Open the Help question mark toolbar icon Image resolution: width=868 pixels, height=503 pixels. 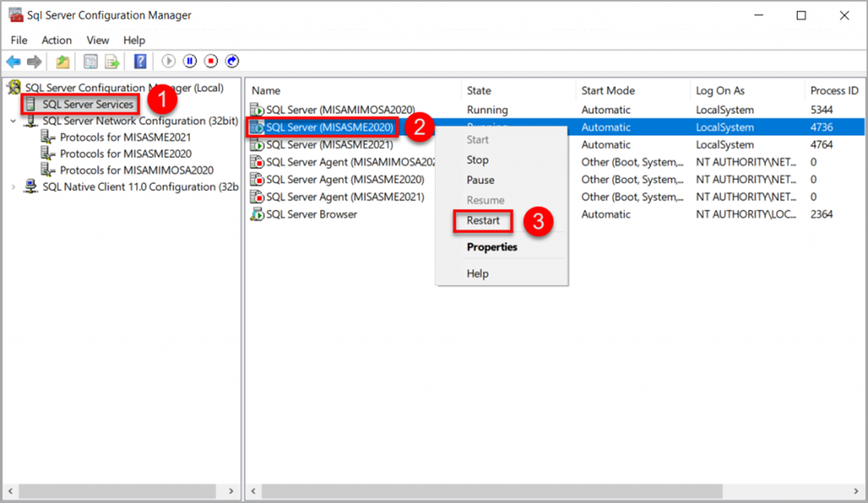pos(139,62)
